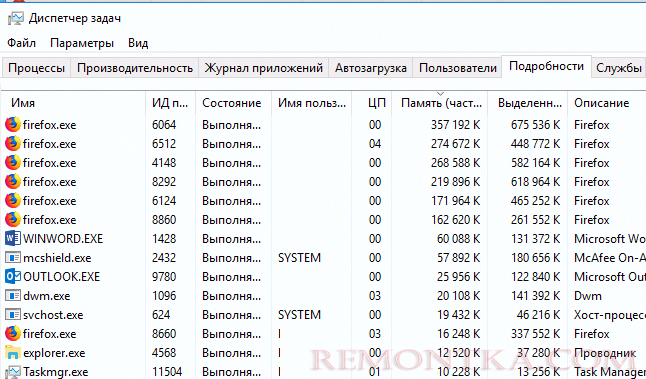The image size is (646, 379).
Task: Click the Taskmgr.exe process icon
Action: click(13, 372)
